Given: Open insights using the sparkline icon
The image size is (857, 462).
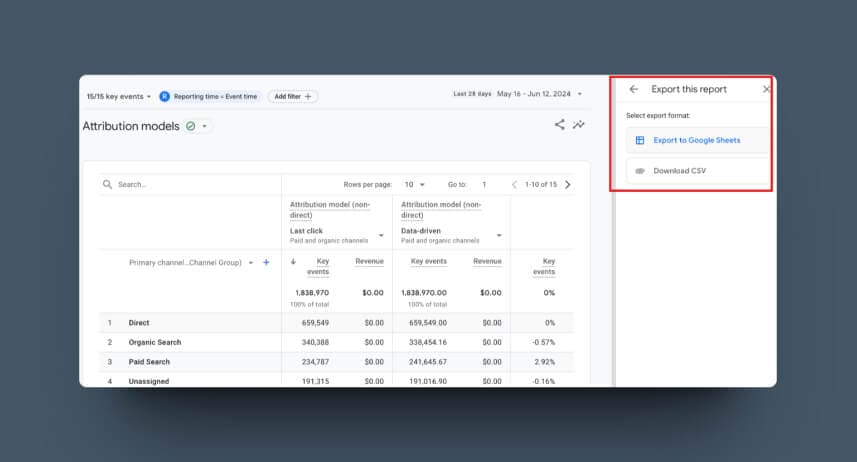Looking at the screenshot, I should 579,125.
